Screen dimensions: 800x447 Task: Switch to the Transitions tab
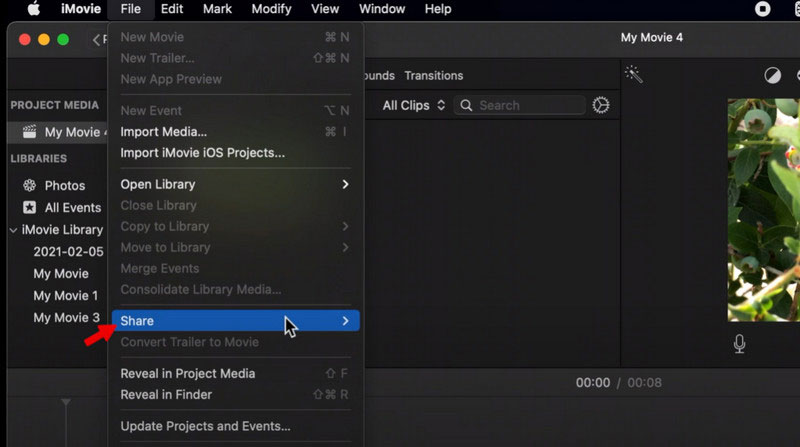(x=434, y=76)
